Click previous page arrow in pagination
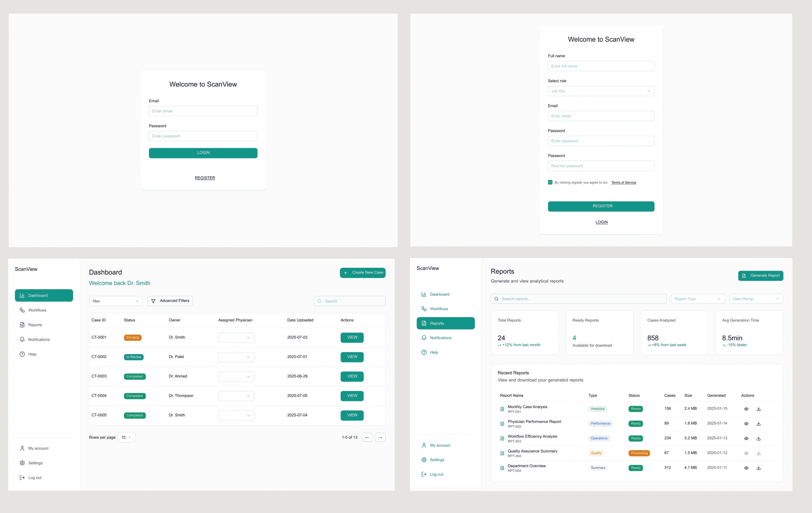 [x=367, y=438]
